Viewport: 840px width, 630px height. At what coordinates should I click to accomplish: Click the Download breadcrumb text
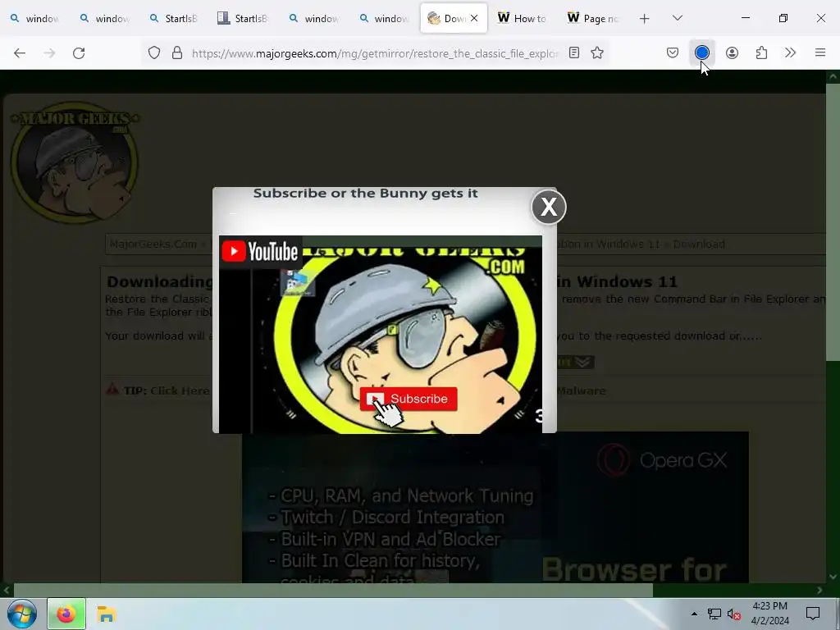(699, 244)
